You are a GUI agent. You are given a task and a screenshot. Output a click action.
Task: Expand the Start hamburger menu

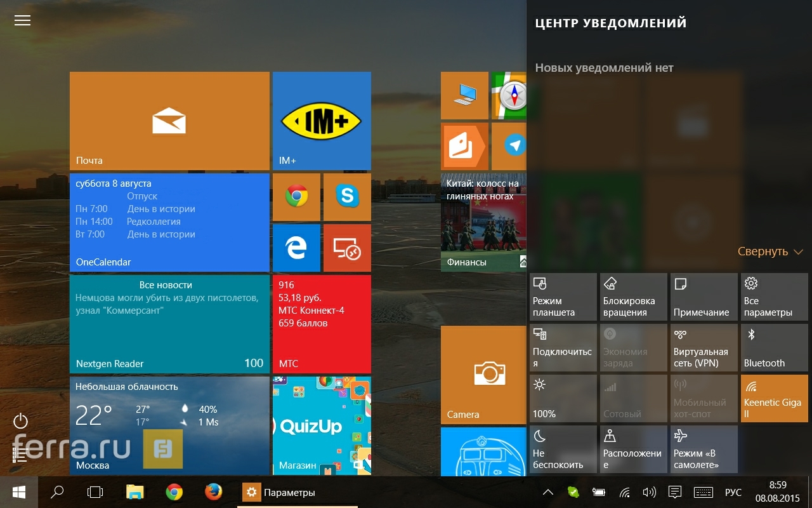point(22,20)
